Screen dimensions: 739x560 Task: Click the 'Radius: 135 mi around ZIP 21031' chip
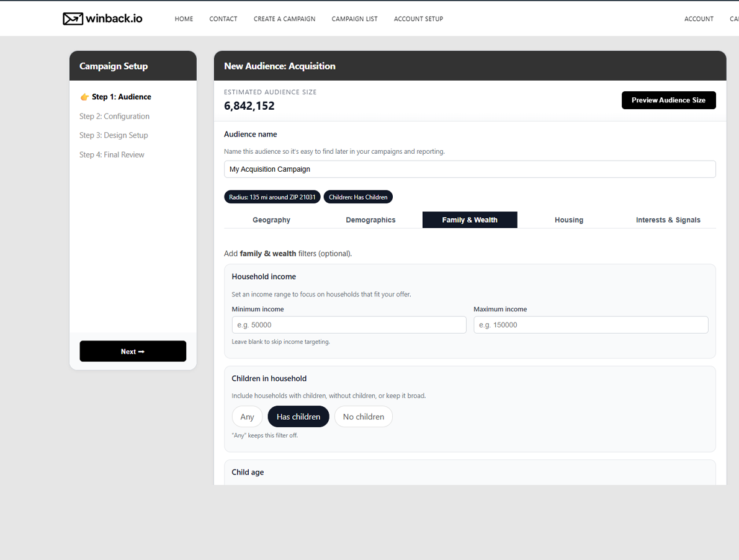272,197
